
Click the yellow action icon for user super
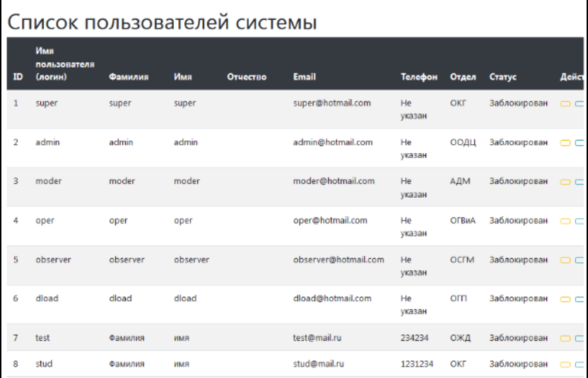click(x=565, y=104)
